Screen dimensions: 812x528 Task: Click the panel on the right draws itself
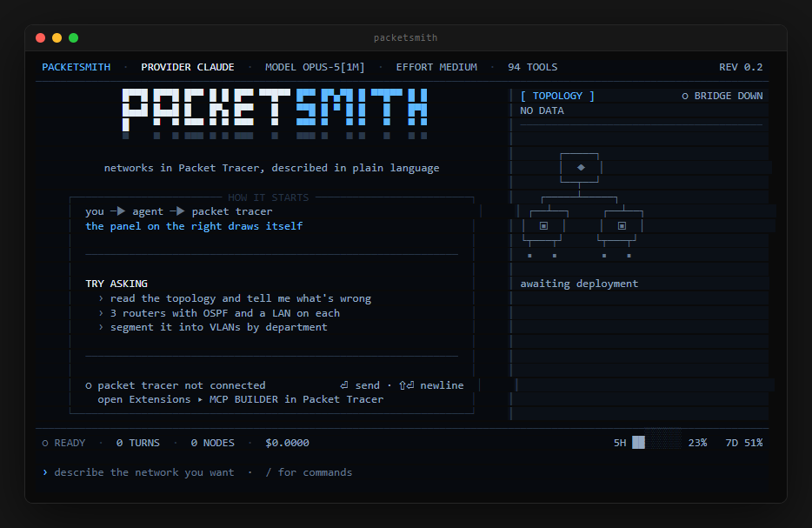[x=194, y=226]
